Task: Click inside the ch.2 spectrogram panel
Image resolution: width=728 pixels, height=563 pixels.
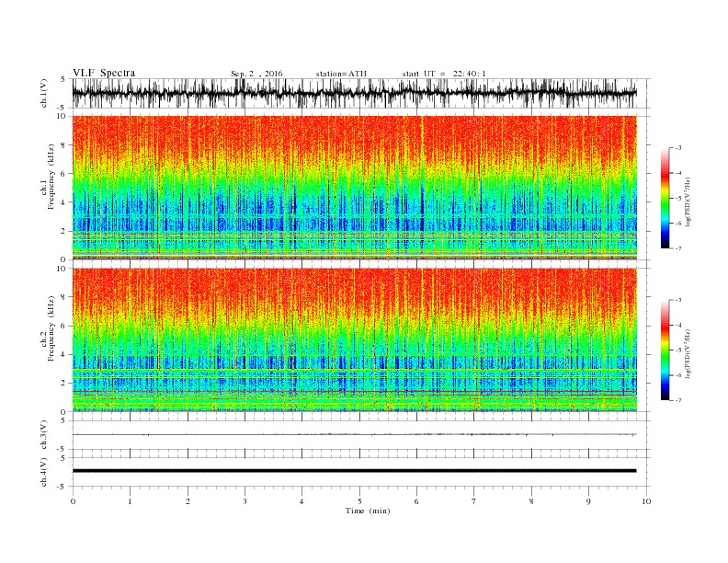Action: tap(354, 340)
